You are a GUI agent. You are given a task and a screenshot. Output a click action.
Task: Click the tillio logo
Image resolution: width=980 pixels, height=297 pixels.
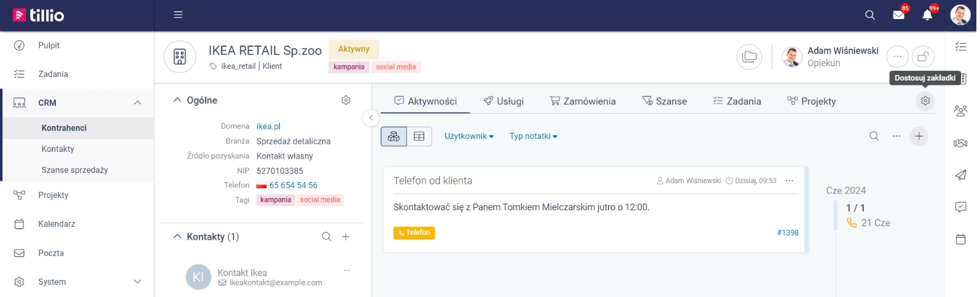(39, 15)
